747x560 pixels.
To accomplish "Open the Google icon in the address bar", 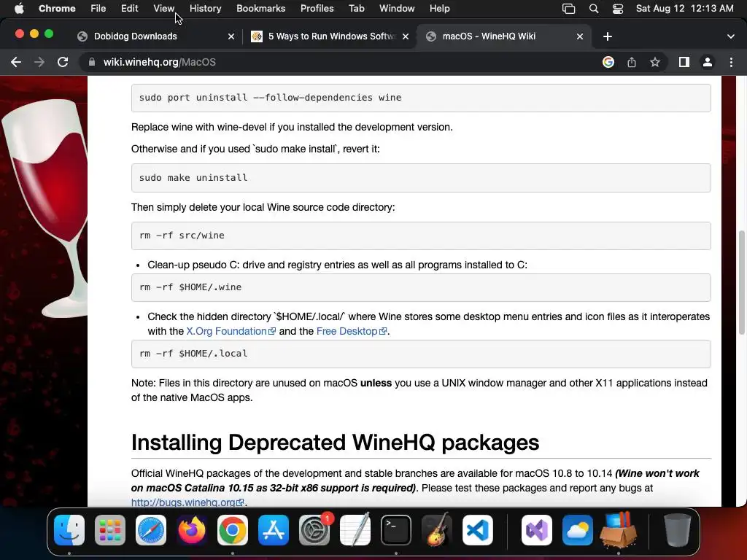I will click(608, 62).
